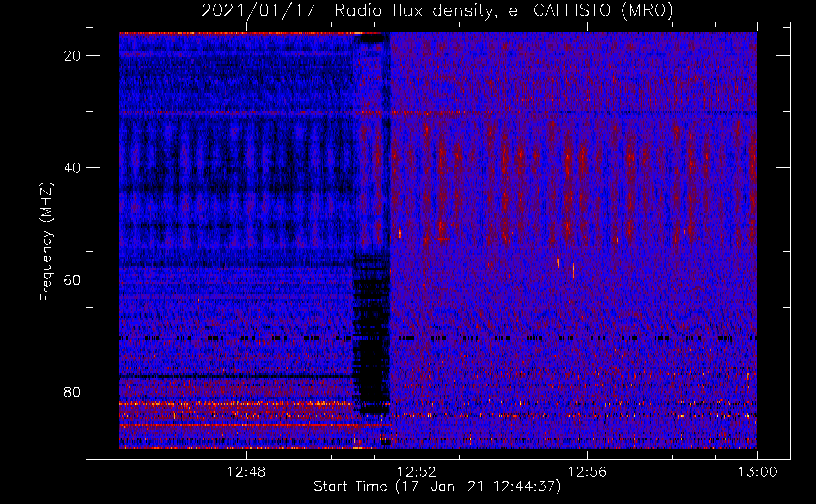Click the '80' frequency tick label

pyautogui.click(x=73, y=392)
